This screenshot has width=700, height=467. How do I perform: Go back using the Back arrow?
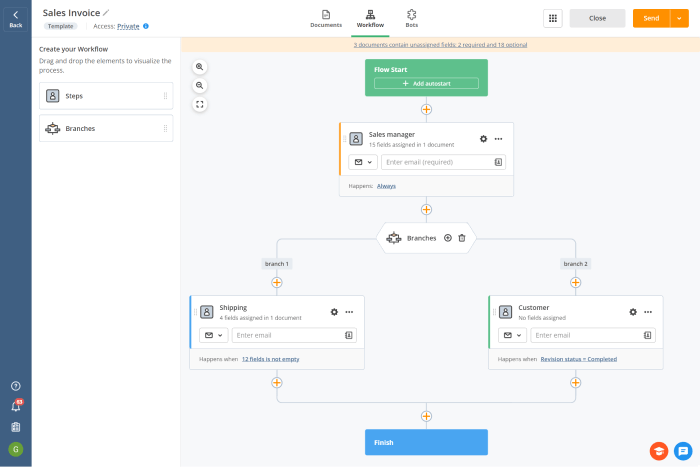(16, 19)
